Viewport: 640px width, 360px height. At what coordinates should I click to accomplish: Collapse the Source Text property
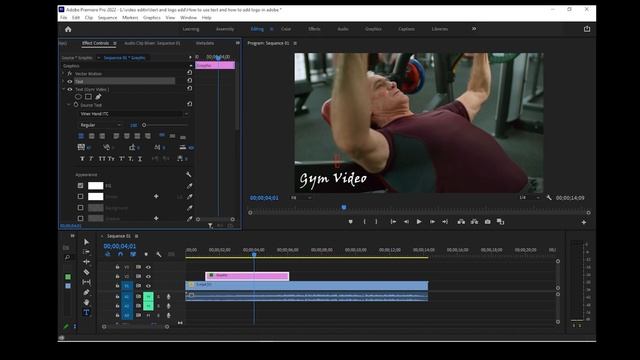coord(69,105)
